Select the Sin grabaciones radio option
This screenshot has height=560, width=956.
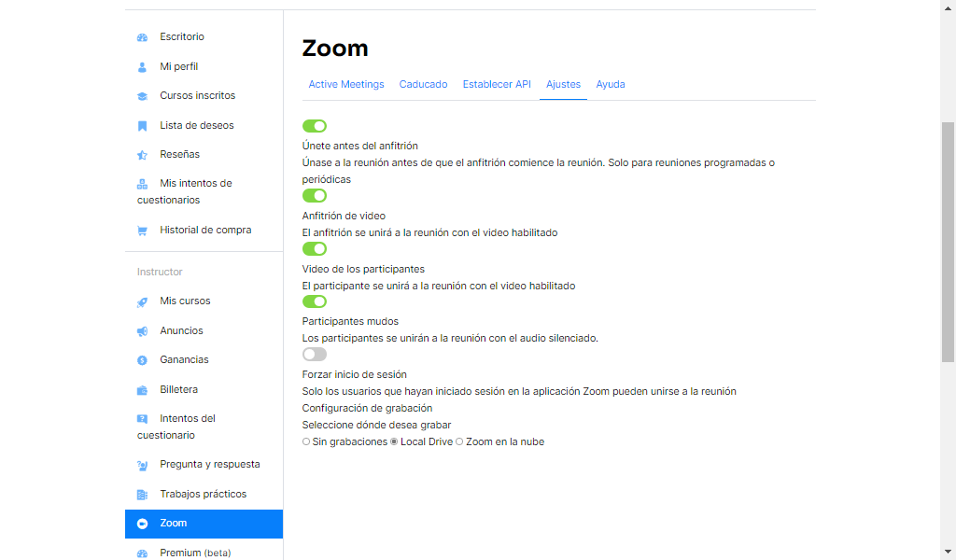(x=306, y=441)
